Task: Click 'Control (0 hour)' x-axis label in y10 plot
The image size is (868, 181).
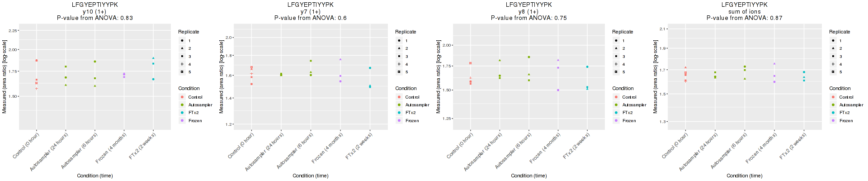Action: click(x=27, y=146)
